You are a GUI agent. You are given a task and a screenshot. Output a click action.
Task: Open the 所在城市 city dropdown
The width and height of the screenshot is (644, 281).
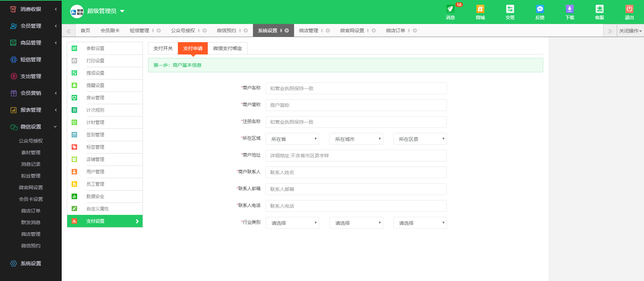point(356,139)
